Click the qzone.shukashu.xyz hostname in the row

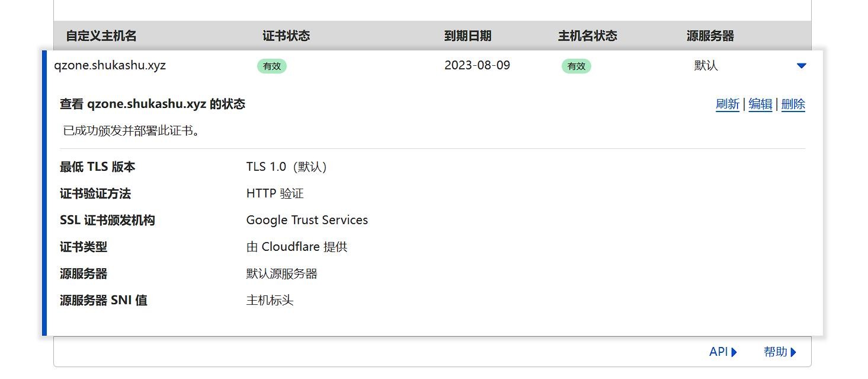pos(110,65)
